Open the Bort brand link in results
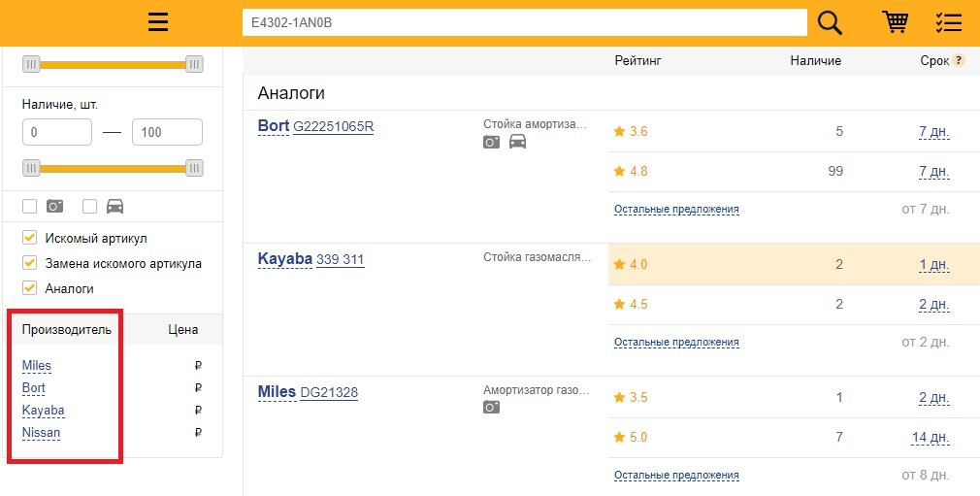Image resolution: width=980 pixels, height=496 pixels. pyautogui.click(x=273, y=126)
